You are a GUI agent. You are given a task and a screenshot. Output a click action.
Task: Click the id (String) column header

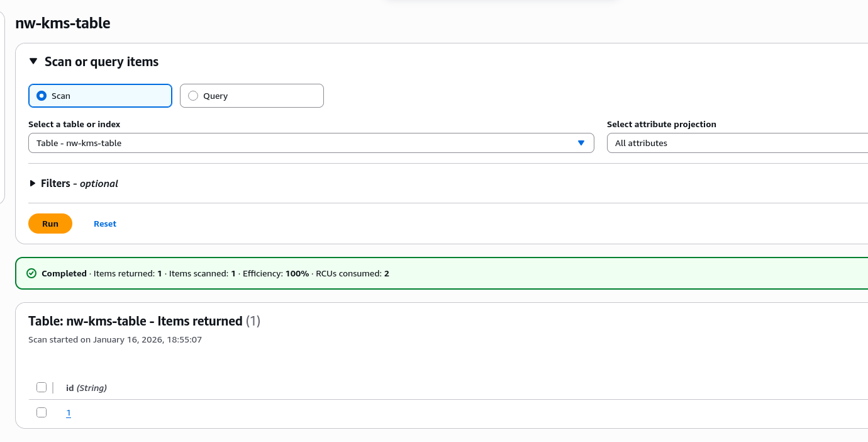coord(86,388)
